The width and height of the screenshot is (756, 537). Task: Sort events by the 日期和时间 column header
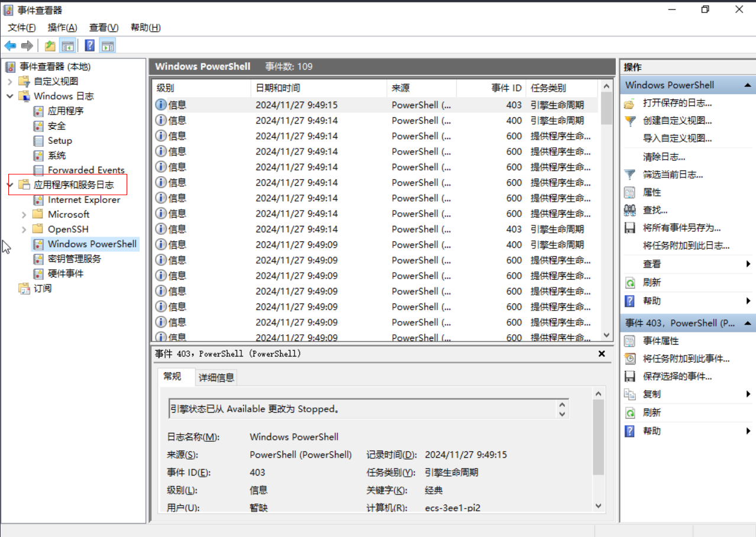pyautogui.click(x=319, y=88)
